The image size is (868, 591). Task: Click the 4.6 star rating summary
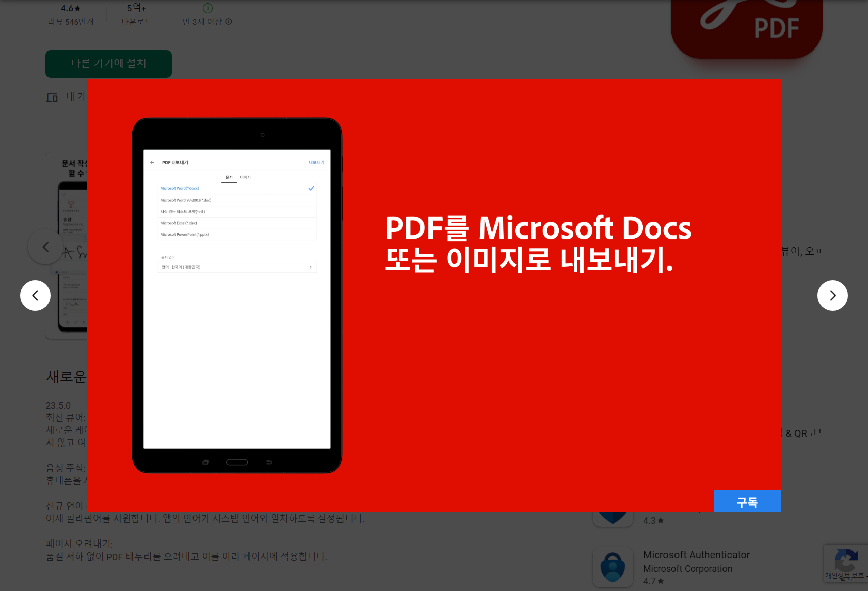pos(71,8)
